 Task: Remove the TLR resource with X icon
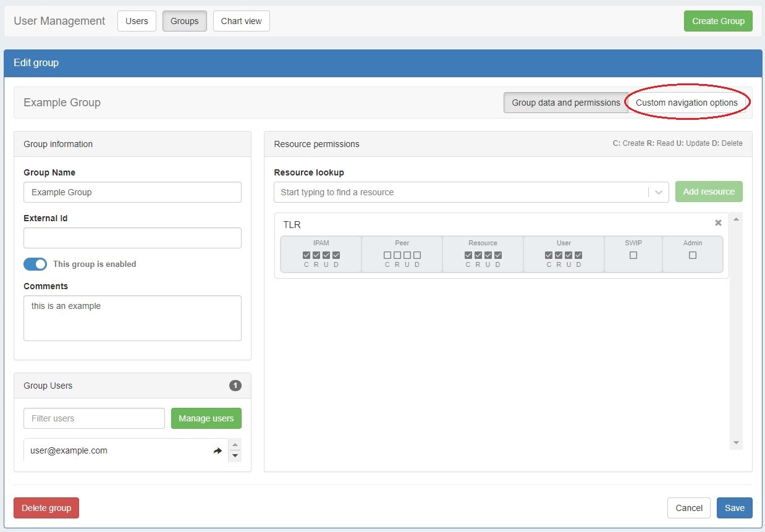coord(718,223)
